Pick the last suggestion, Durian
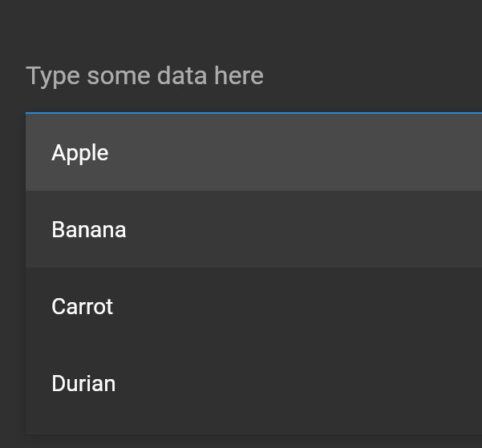Screen dimensions: 482x448 241,383
